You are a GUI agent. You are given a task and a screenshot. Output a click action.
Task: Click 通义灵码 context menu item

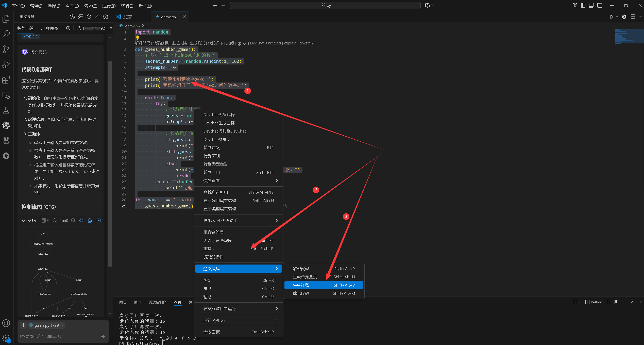tap(239, 269)
